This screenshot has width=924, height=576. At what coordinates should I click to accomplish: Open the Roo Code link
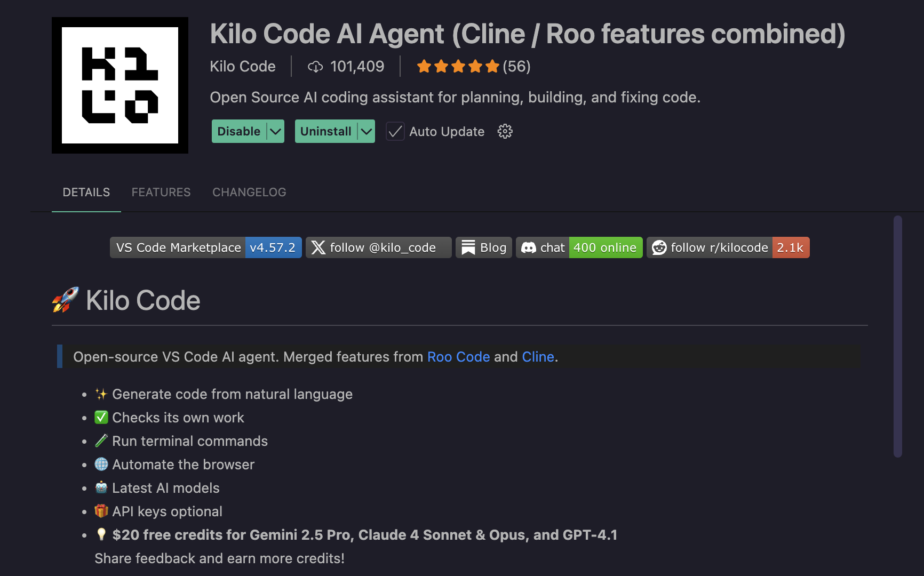458,357
